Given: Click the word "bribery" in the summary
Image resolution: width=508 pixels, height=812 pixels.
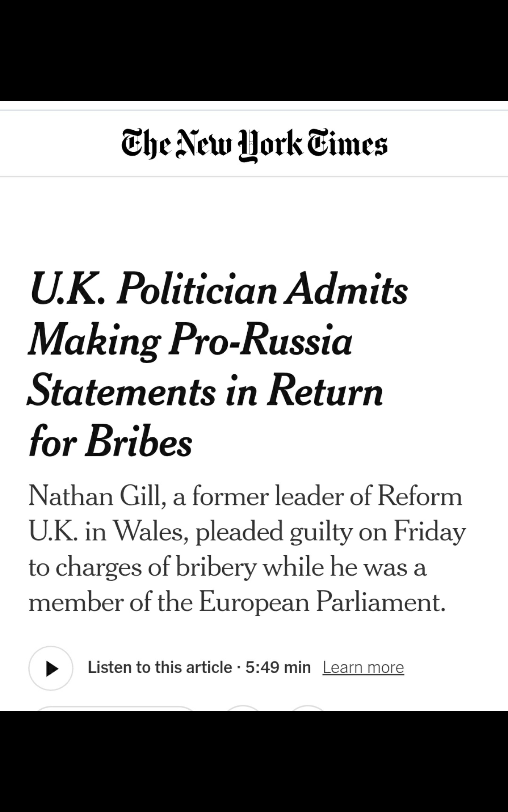Looking at the screenshot, I should [x=216, y=567].
